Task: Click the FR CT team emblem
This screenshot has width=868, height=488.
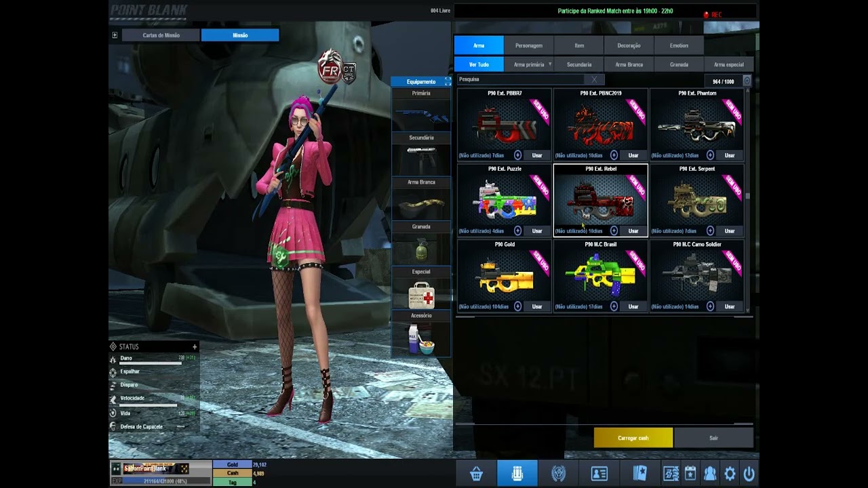Action: tap(337, 67)
